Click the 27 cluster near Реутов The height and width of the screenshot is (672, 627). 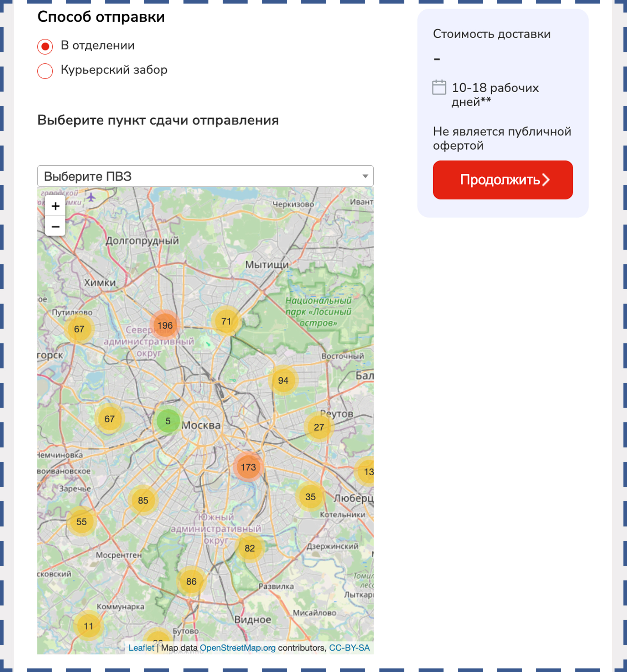319,427
